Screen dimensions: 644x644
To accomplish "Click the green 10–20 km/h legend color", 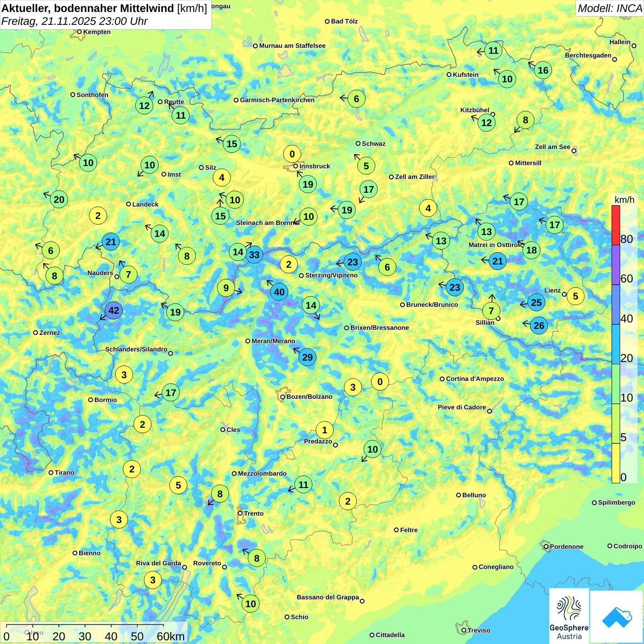I will 615,384.
